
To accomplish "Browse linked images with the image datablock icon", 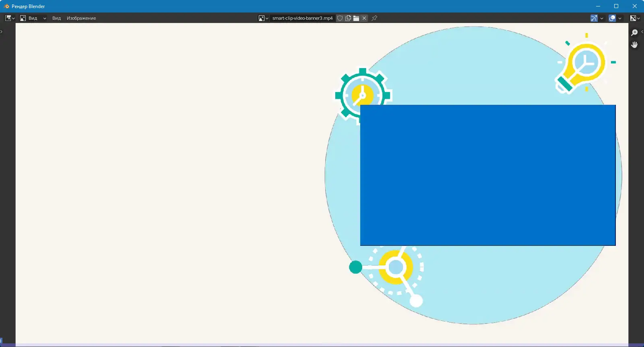I will coord(263,18).
